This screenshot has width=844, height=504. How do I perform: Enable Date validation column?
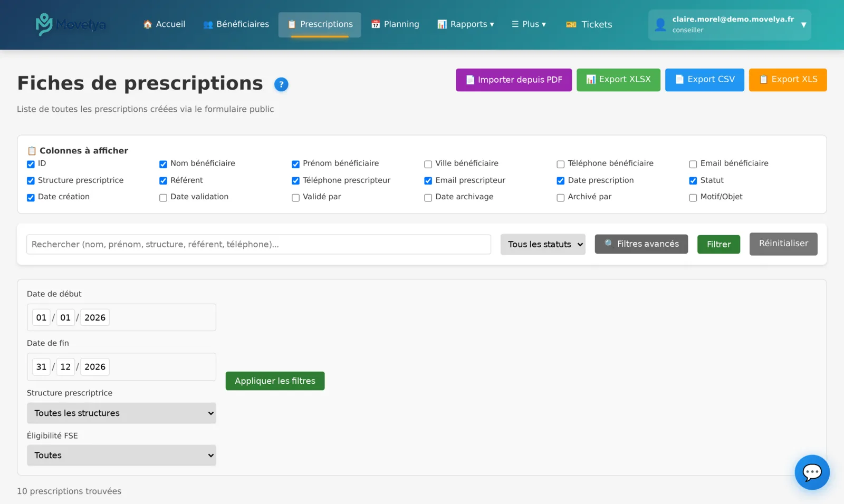click(x=163, y=197)
